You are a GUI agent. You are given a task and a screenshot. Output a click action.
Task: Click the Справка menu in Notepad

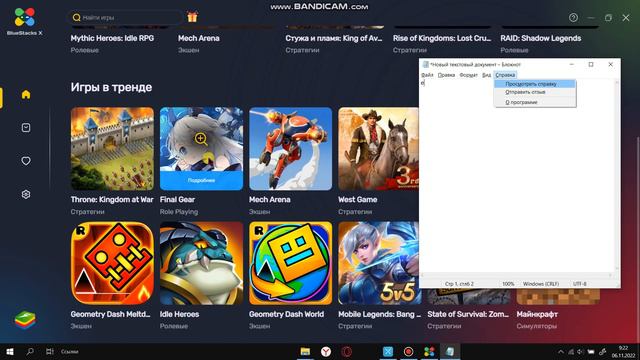(x=505, y=75)
